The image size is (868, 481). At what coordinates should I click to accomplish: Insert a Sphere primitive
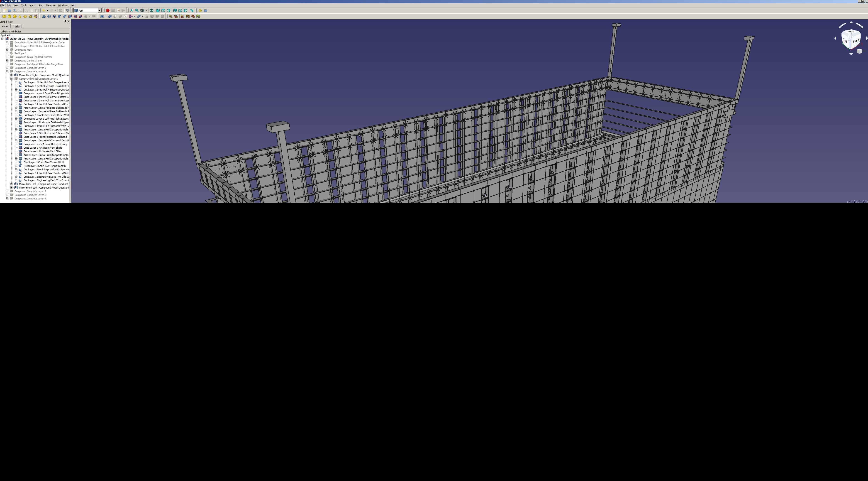click(x=15, y=16)
